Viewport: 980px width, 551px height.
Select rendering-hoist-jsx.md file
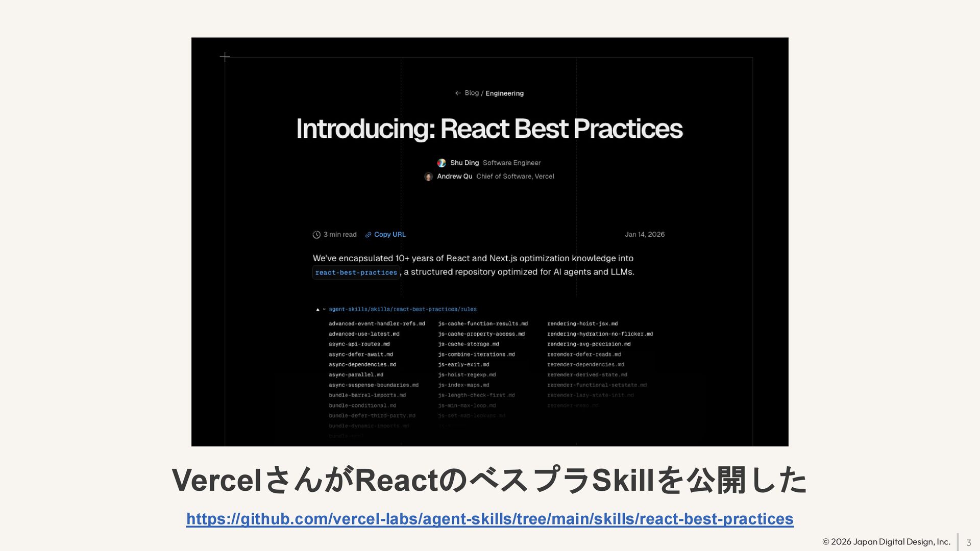[x=582, y=323]
